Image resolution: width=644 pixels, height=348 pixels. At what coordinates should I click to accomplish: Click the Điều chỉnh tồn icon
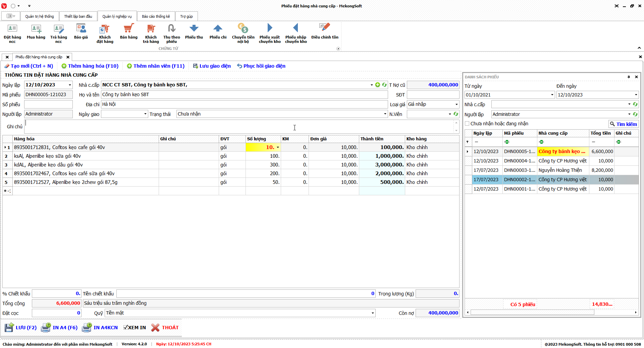324,32
